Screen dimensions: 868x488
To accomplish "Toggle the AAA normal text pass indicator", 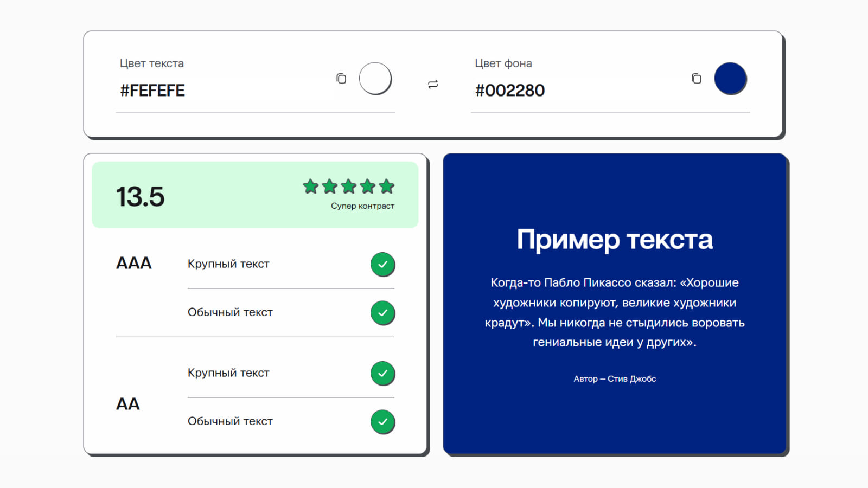I will [383, 313].
